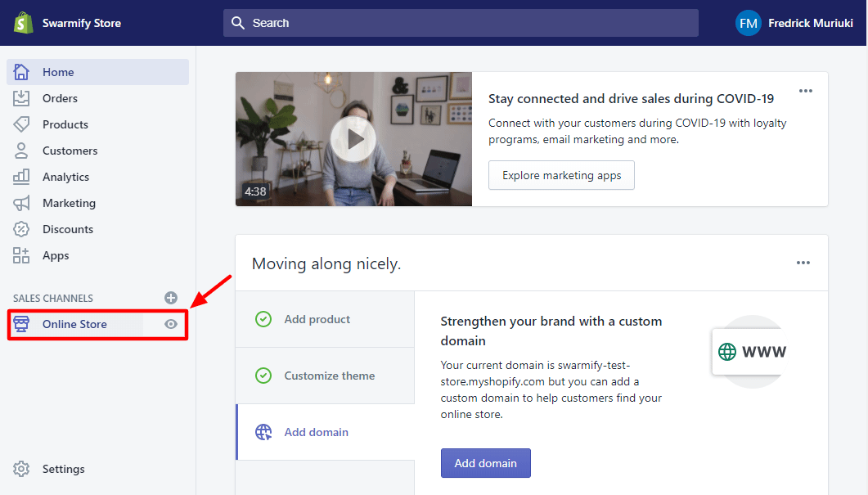
Task: Select the Add domain step
Action: point(325,432)
